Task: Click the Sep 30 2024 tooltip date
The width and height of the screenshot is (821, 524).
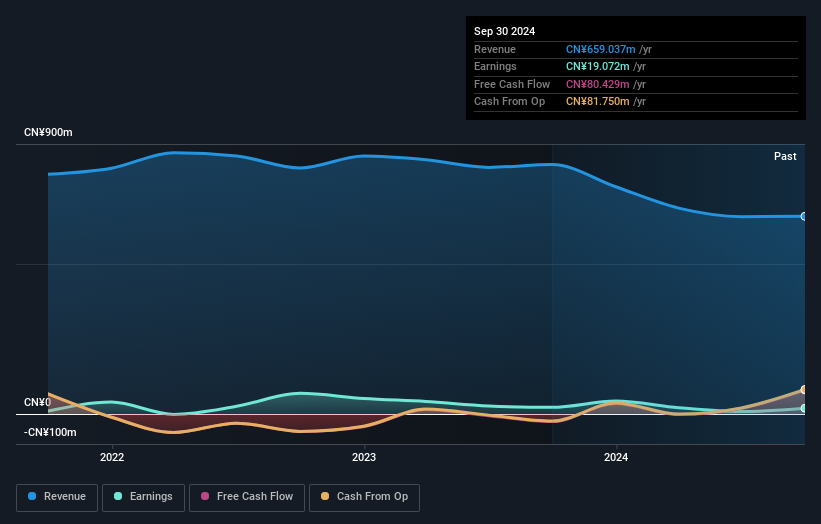Action: pos(504,31)
